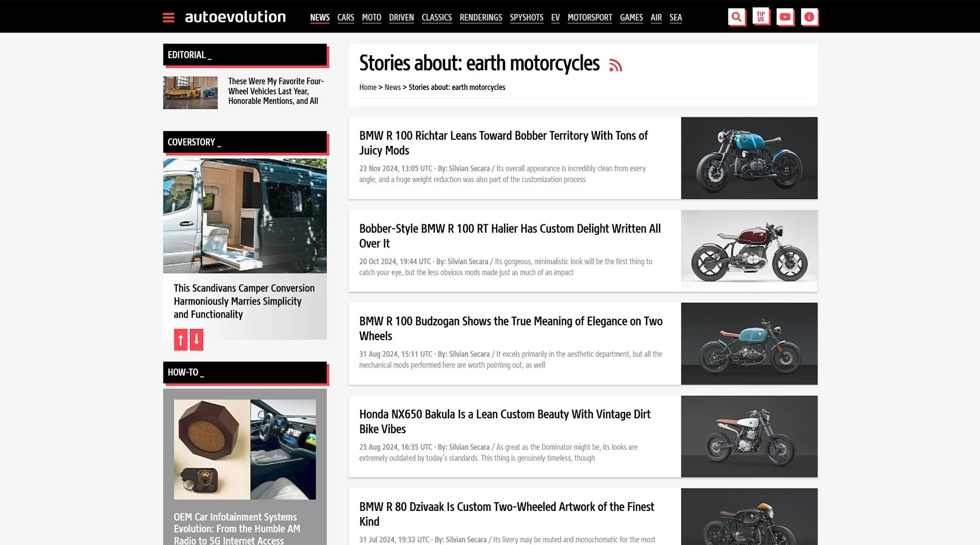980x545 pixels.
Task: Open the hamburger menu icon
Action: pyautogui.click(x=168, y=18)
